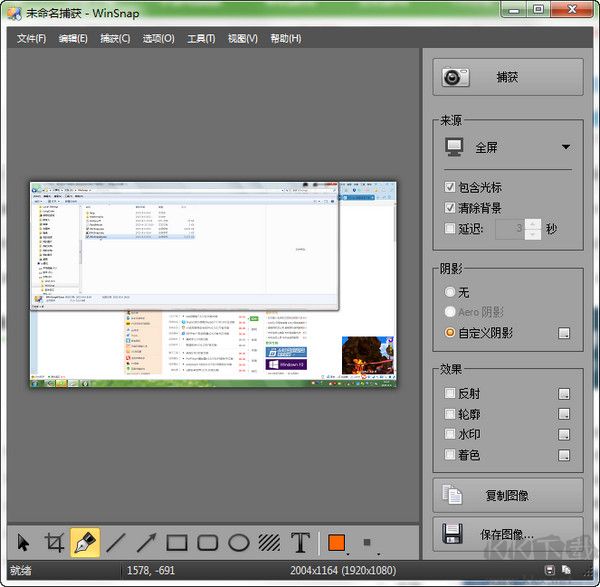Viewport: 600px width, 587px height.
Task: Select the hatched Highlight tool
Action: [x=269, y=543]
